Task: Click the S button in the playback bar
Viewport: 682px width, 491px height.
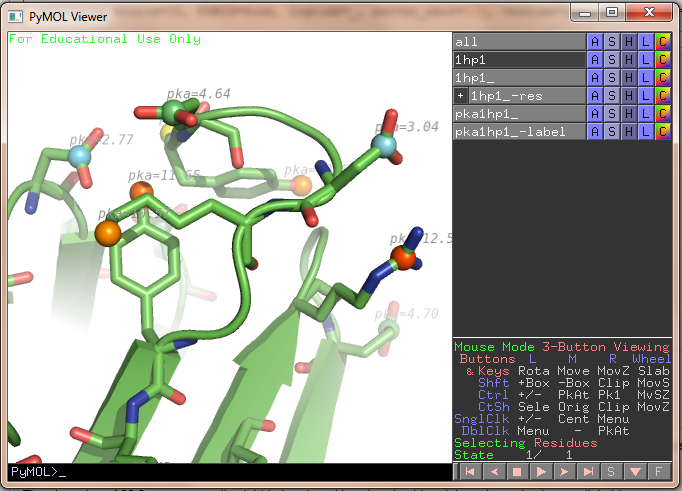Action: (612, 471)
